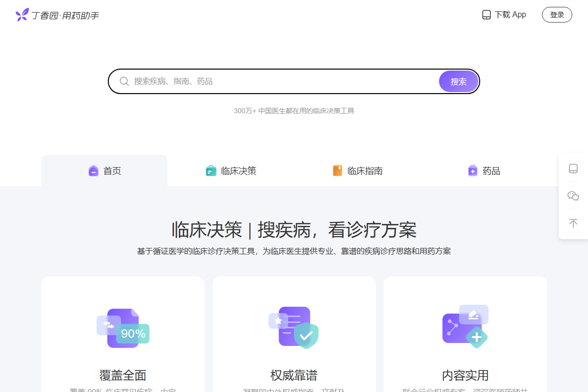The height and width of the screenshot is (392, 588).
Task: Click the phone icon next to 下载 App
Action: click(x=487, y=15)
